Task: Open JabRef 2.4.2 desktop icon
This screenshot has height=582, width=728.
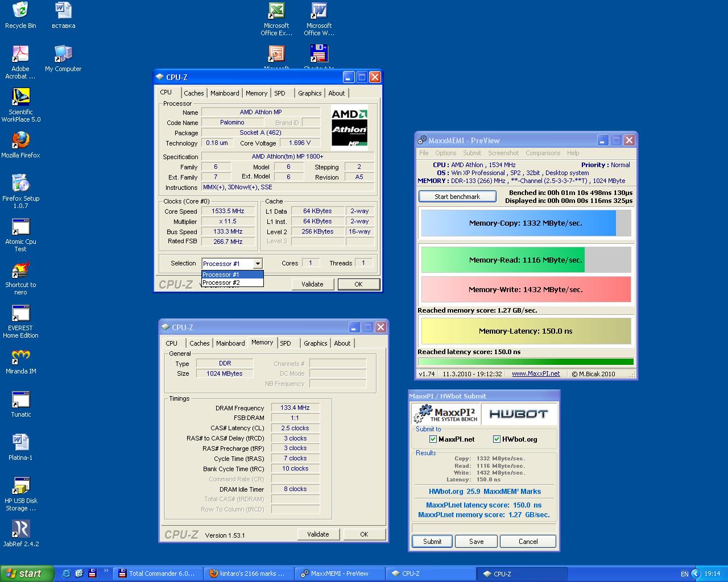Action: (x=20, y=534)
